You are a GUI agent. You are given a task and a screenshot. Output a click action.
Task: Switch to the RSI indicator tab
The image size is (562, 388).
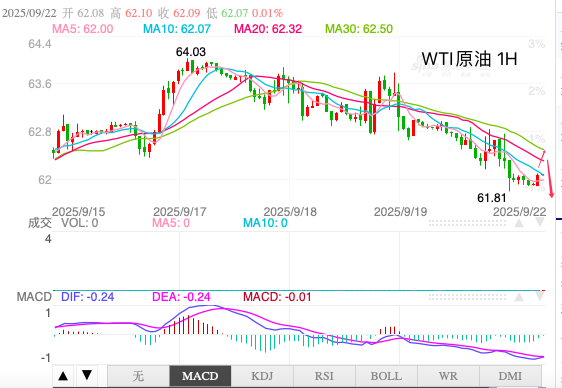pyautogui.click(x=324, y=376)
